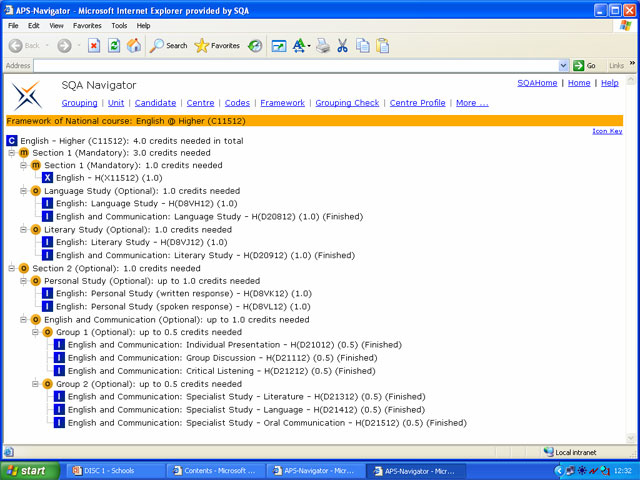This screenshot has height=480, width=640.
Task: Open the Favorites star toolbar button
Action: [x=217, y=46]
